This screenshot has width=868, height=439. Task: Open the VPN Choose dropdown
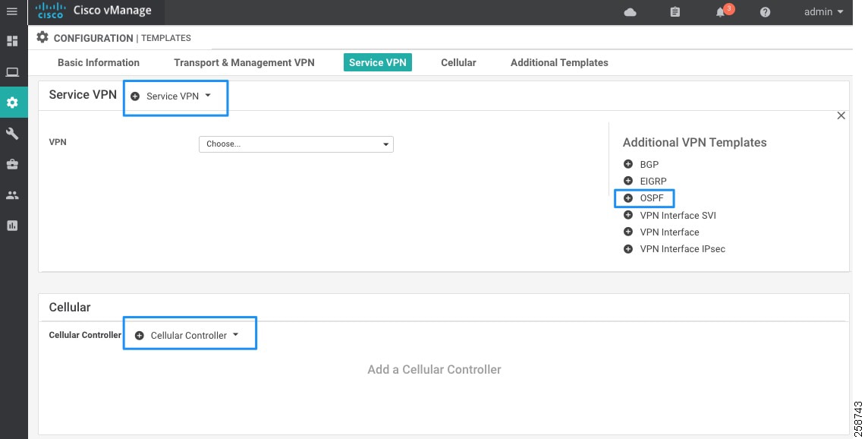click(296, 144)
